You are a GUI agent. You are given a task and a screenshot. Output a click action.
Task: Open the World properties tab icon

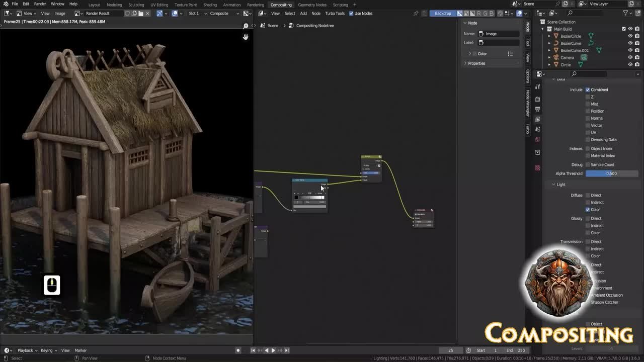point(538,139)
